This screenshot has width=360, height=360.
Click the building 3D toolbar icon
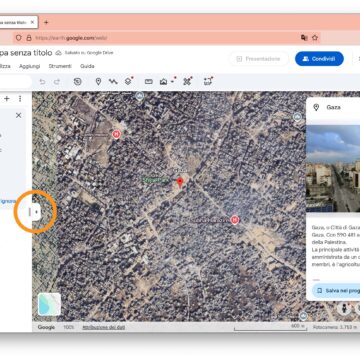pyautogui.click(x=163, y=81)
